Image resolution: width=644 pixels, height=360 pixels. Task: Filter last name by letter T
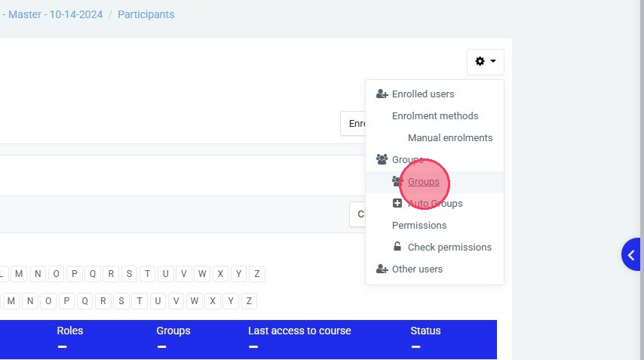pos(140,301)
